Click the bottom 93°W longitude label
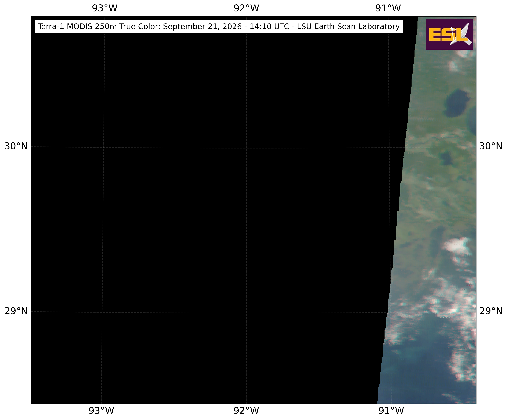Viewport: 507px width, 420px height. coord(101,411)
